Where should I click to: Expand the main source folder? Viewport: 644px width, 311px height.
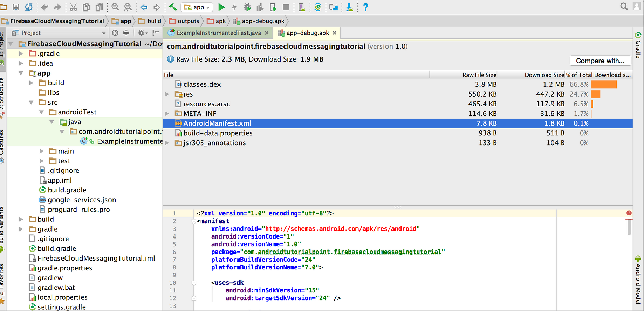tap(42, 151)
